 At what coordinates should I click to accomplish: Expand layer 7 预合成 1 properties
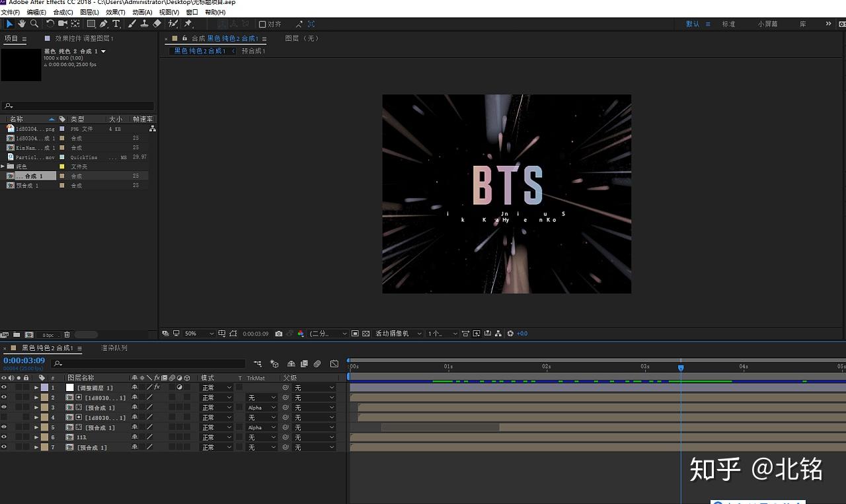36,447
